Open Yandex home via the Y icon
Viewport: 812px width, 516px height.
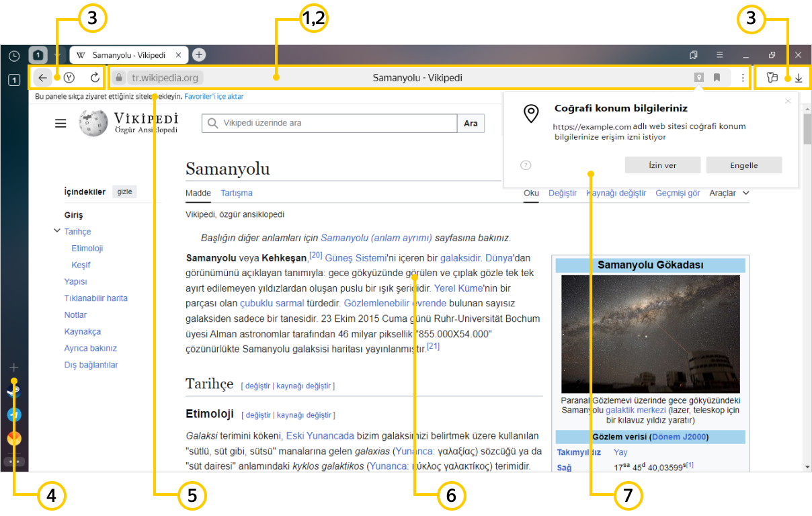(69, 78)
